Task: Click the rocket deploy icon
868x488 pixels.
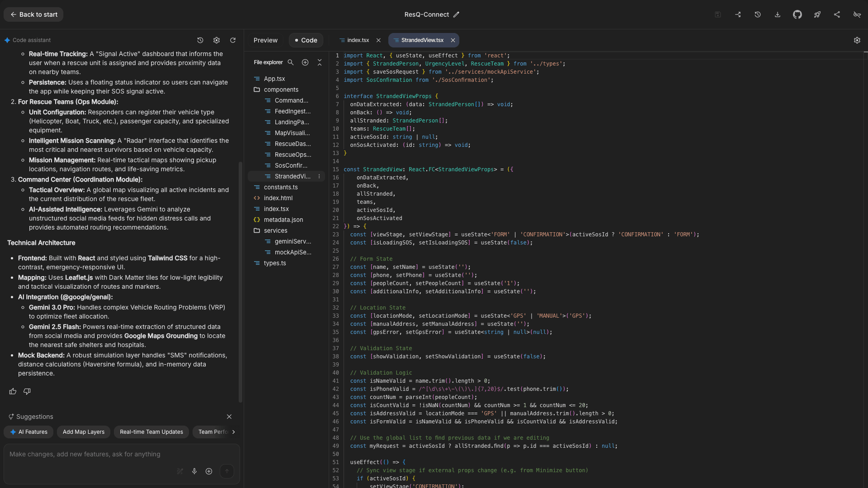Action: pos(817,14)
